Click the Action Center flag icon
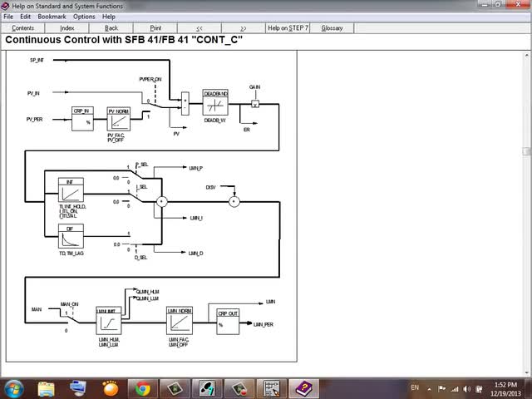This screenshot has width=532, height=399. pyautogui.click(x=441, y=389)
